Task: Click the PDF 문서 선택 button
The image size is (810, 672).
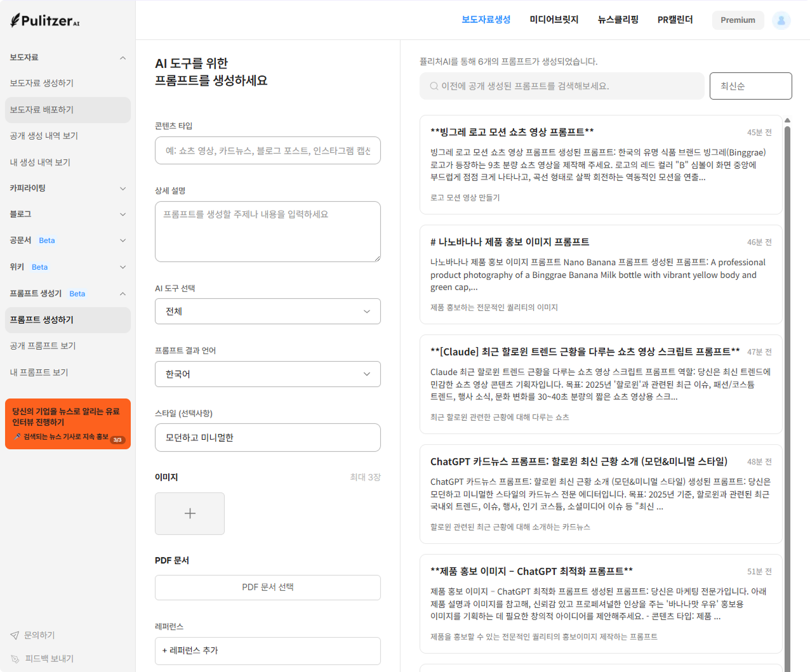Action: pyautogui.click(x=267, y=587)
